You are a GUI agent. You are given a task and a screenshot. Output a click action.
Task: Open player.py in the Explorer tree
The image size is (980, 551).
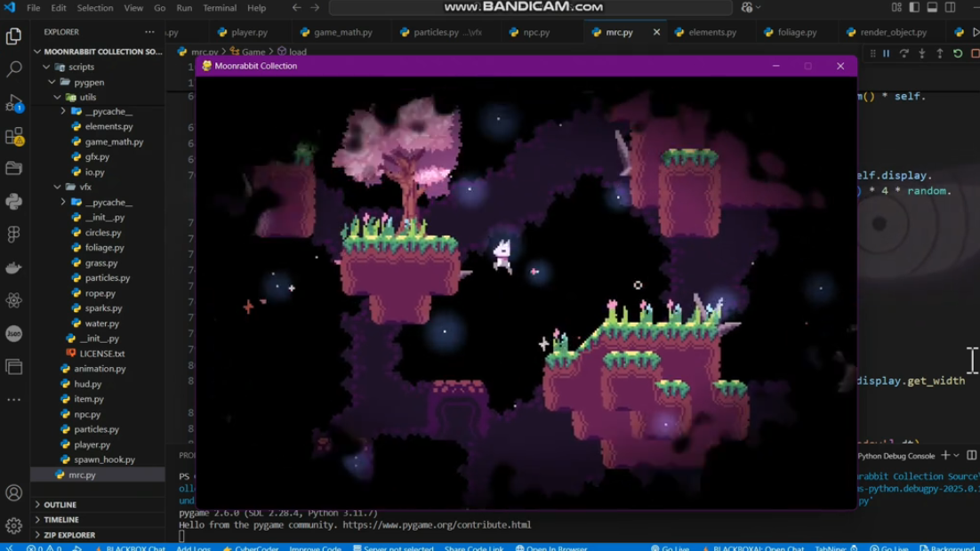[x=92, y=444]
